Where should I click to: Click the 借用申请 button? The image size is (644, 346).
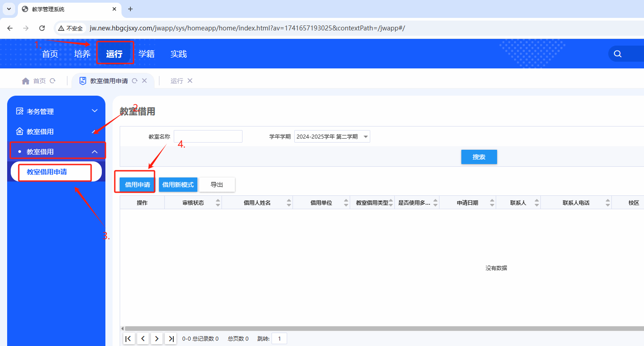137,185
